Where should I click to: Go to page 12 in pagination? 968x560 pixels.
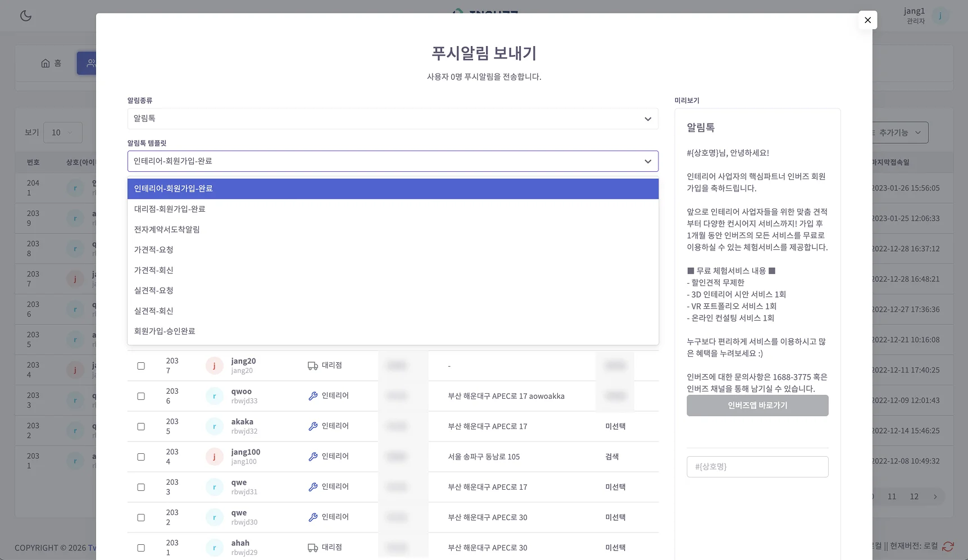[x=914, y=497]
